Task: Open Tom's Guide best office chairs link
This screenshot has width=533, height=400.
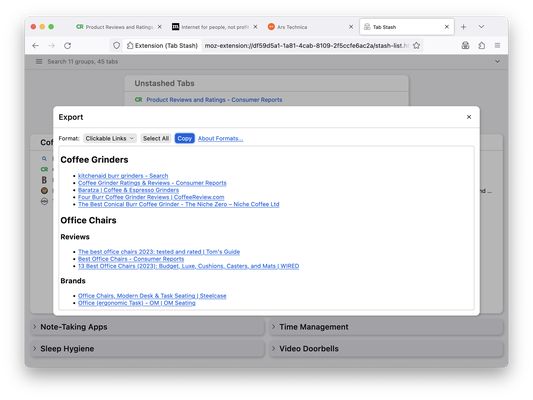Action: (x=159, y=252)
